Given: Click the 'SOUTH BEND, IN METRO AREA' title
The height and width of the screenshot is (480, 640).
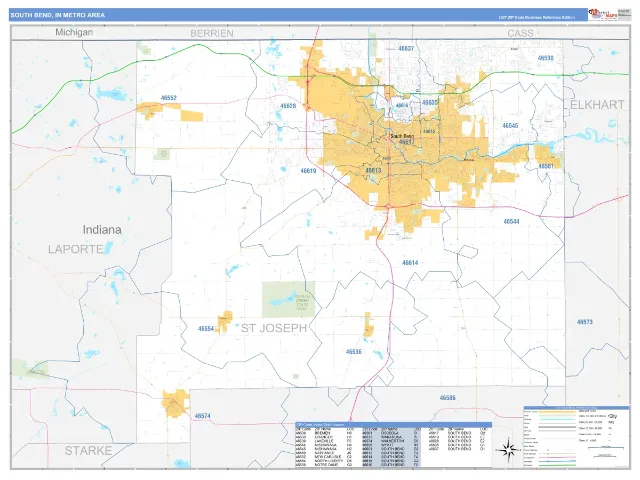Looking at the screenshot, I should coord(58,15).
